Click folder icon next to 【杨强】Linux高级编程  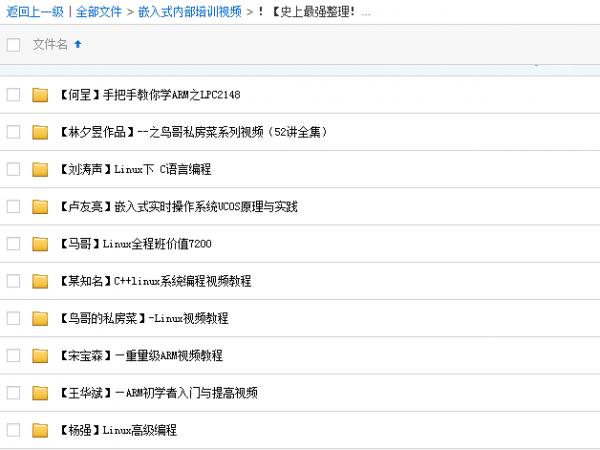(40, 430)
